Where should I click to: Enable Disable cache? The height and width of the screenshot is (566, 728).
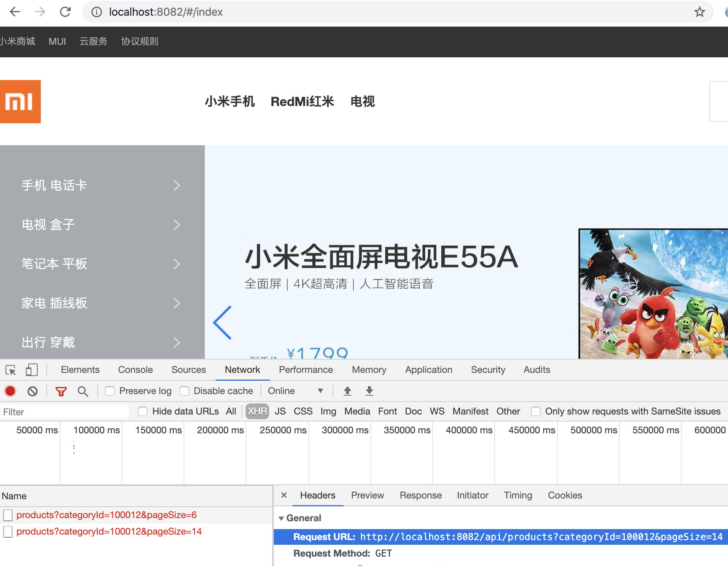[x=184, y=391]
